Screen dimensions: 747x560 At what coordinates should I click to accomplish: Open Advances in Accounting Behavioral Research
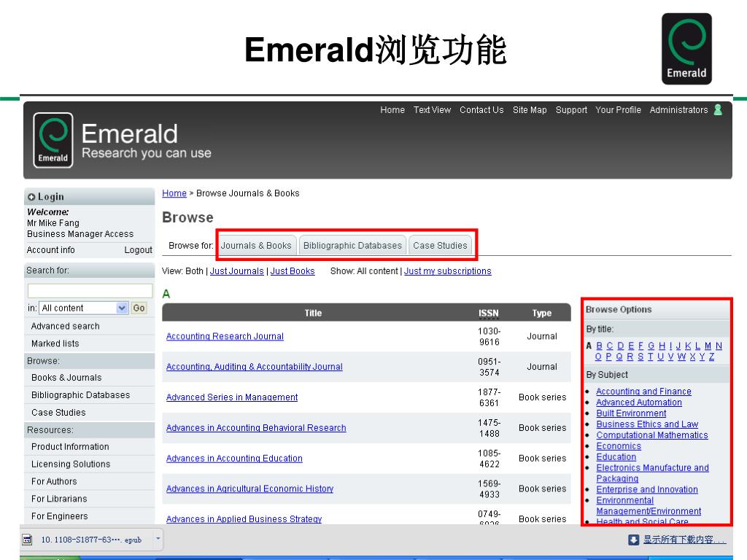click(256, 427)
